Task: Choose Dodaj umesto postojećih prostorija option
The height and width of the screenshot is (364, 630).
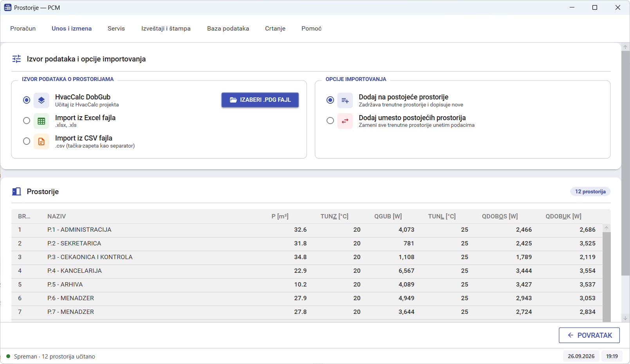Action: [x=330, y=121]
